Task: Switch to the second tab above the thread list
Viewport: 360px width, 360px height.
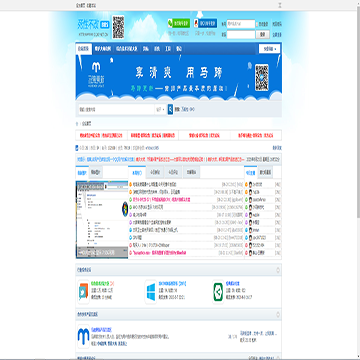Action: coord(155,172)
